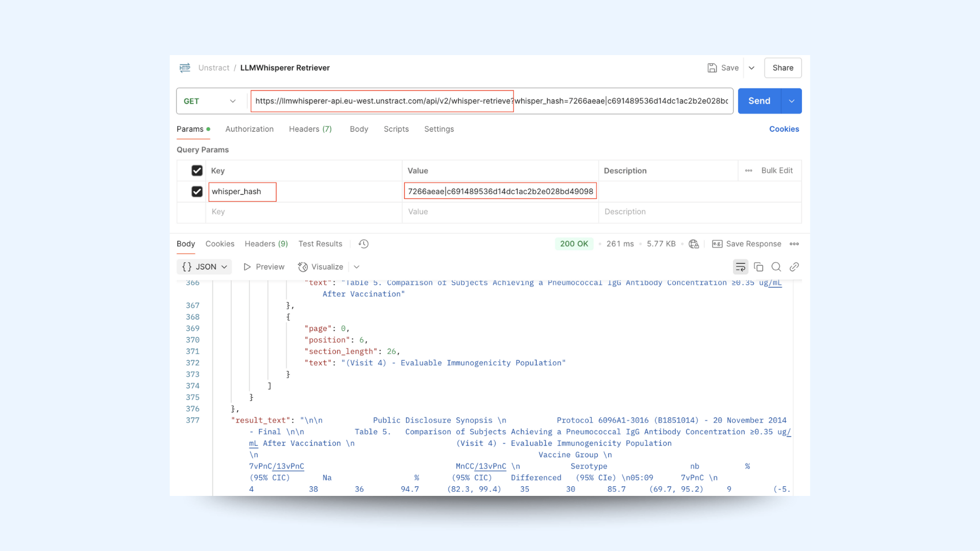Save response as an example (e.g. icon)
The width and height of the screenshot is (980, 551).
pos(717,244)
